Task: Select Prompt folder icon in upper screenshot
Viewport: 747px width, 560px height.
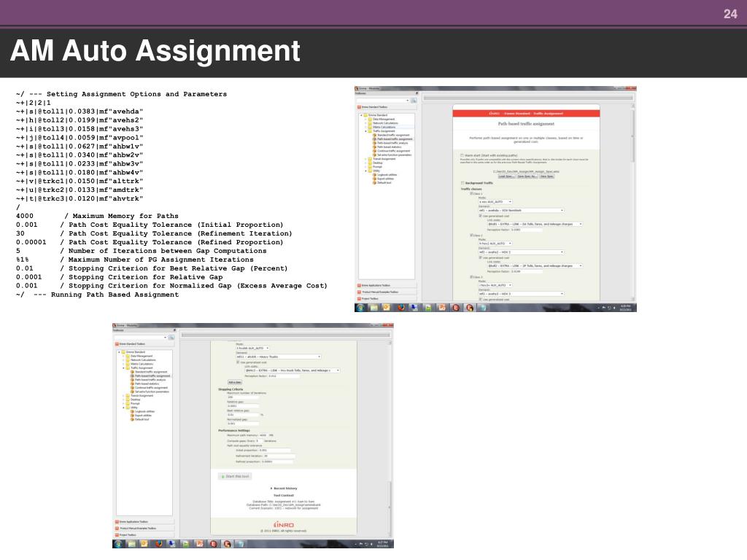Action: (x=370, y=167)
